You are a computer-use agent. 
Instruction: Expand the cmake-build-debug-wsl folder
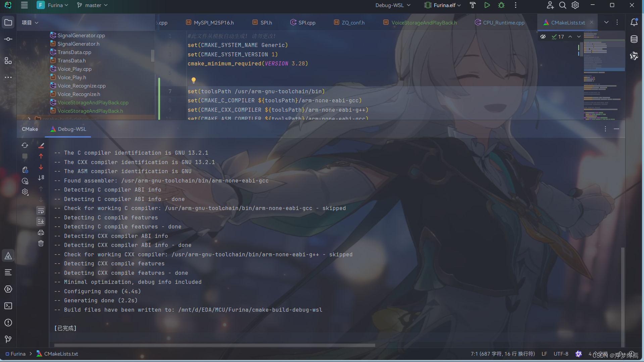[29, 118]
